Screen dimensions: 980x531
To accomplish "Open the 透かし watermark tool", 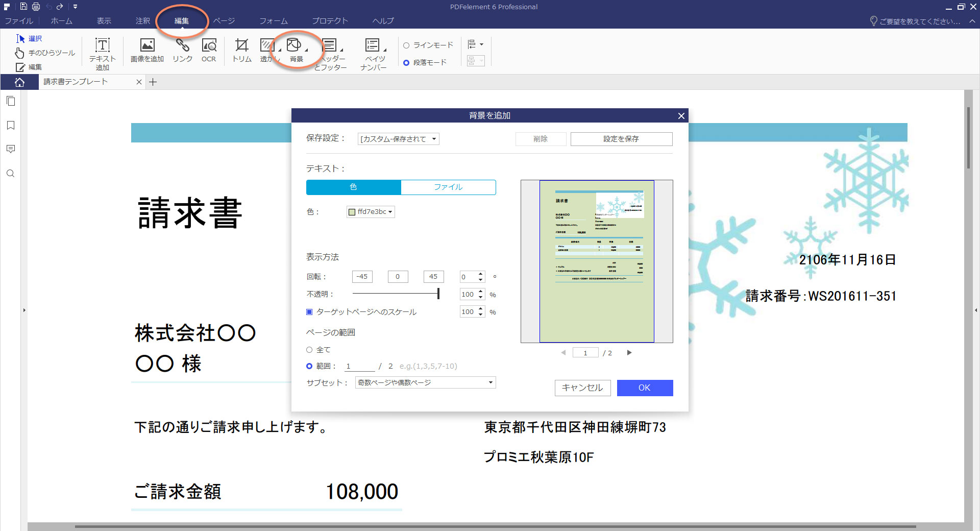I will point(267,51).
